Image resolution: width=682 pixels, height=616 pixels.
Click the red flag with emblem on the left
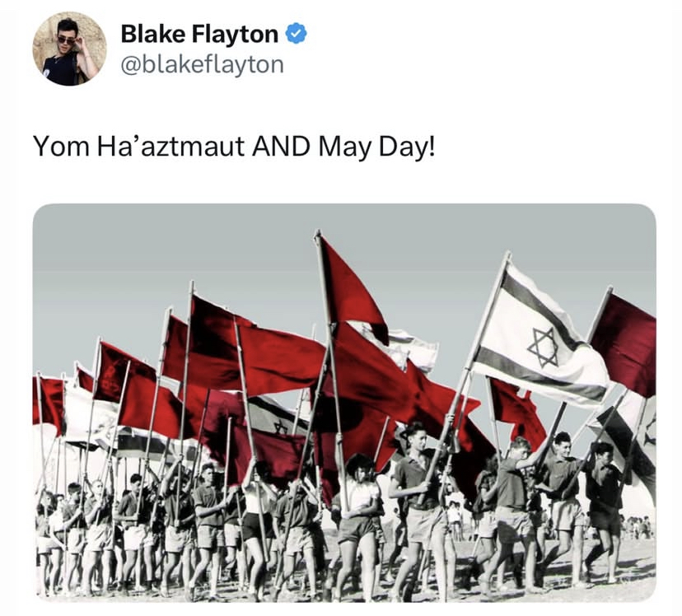coord(127,384)
